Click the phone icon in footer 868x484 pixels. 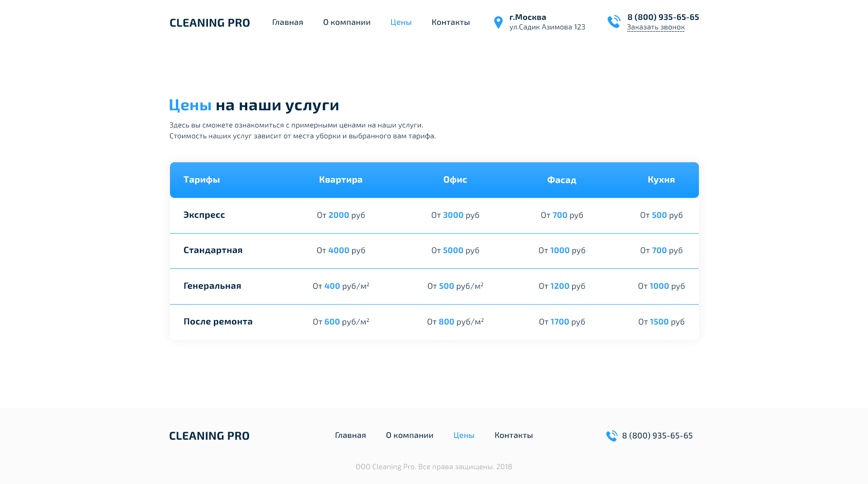coord(612,436)
